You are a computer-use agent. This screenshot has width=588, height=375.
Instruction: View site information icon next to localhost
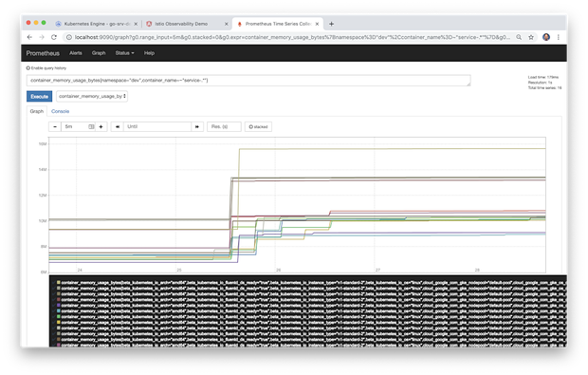[69, 37]
